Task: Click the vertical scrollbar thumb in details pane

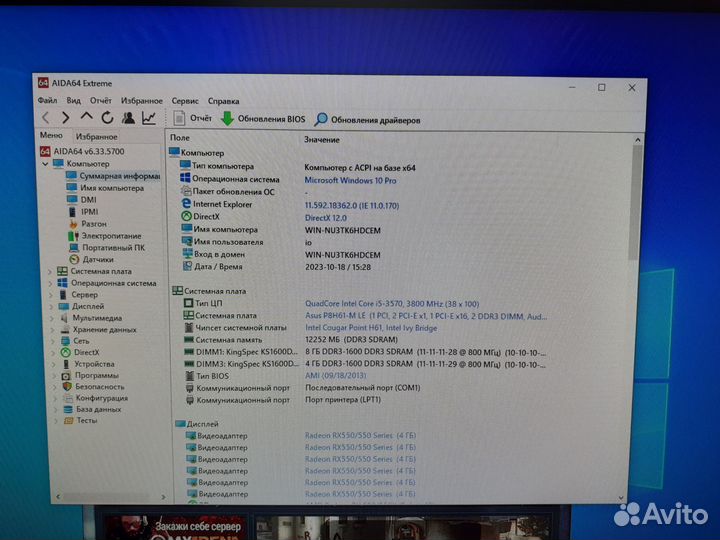Action: (637, 202)
